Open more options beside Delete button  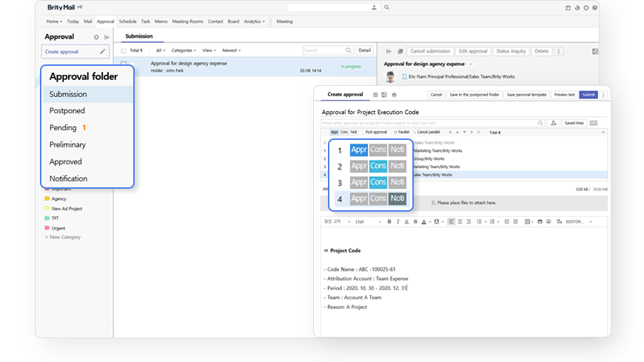[559, 51]
